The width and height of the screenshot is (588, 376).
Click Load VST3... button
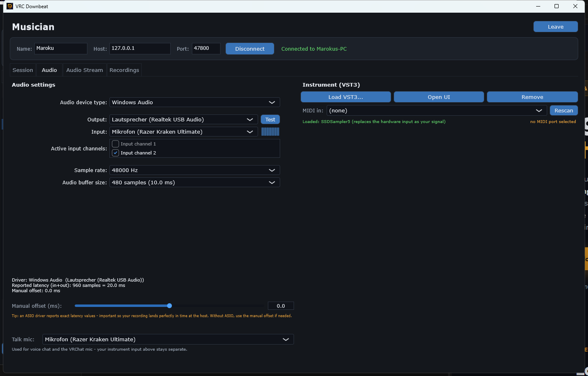tap(346, 97)
